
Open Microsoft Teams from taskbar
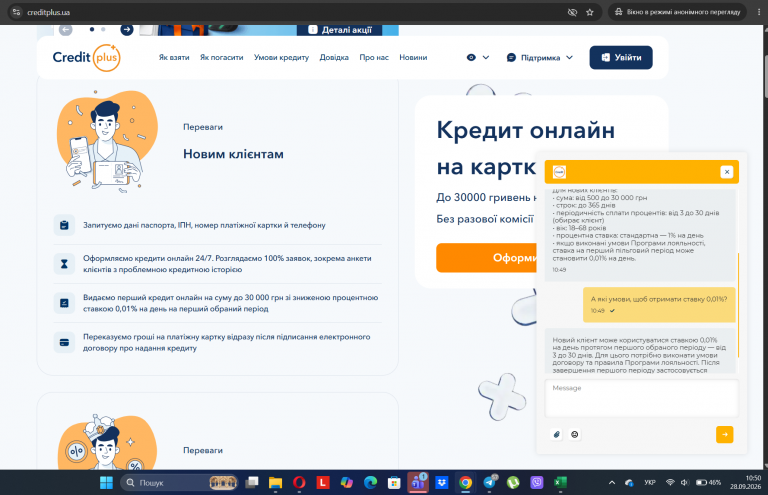(418, 483)
